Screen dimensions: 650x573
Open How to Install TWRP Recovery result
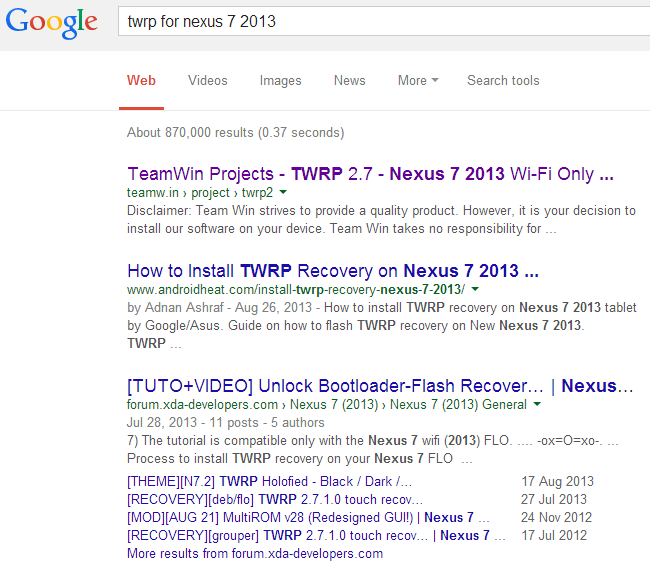pyautogui.click(x=333, y=271)
